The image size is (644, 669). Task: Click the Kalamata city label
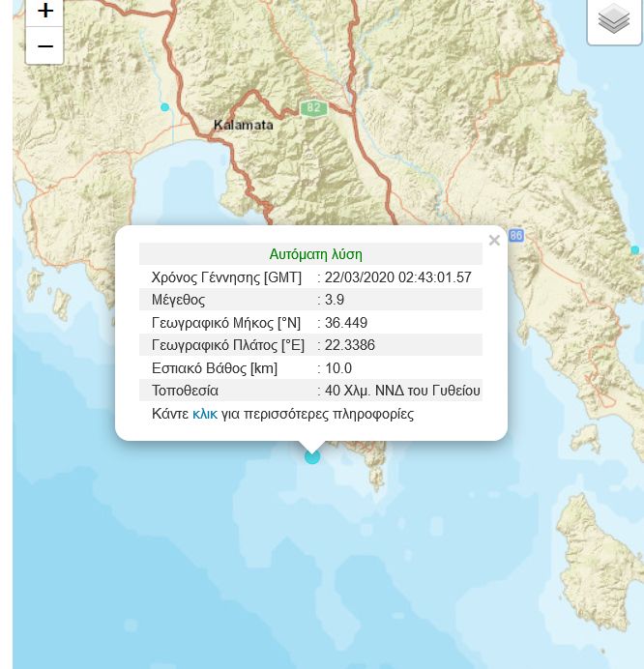click(x=244, y=125)
